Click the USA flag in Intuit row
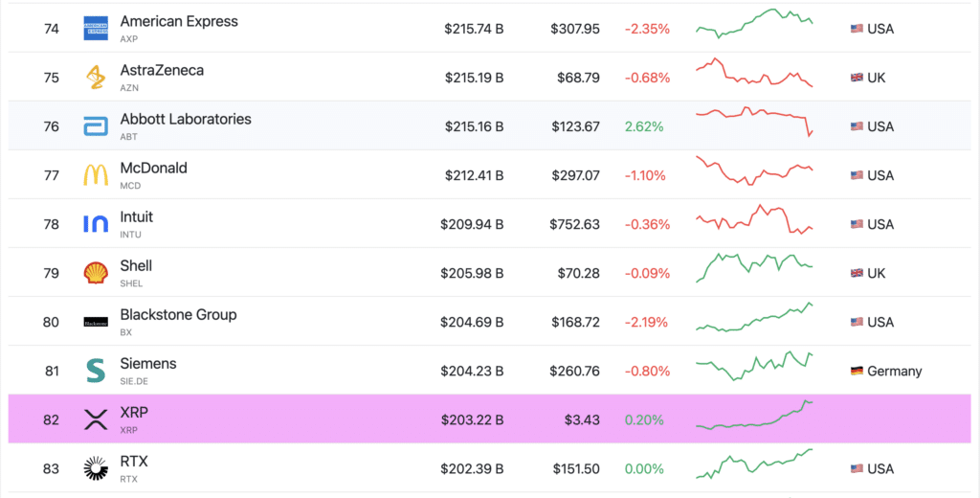Image resolution: width=980 pixels, height=498 pixels. point(857,224)
